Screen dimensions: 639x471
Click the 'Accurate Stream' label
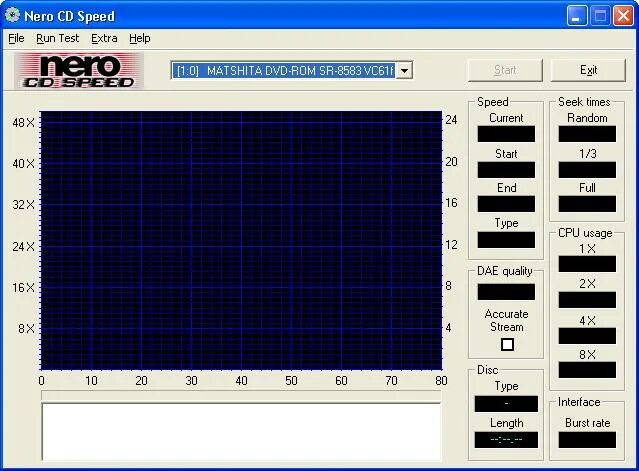point(506,320)
